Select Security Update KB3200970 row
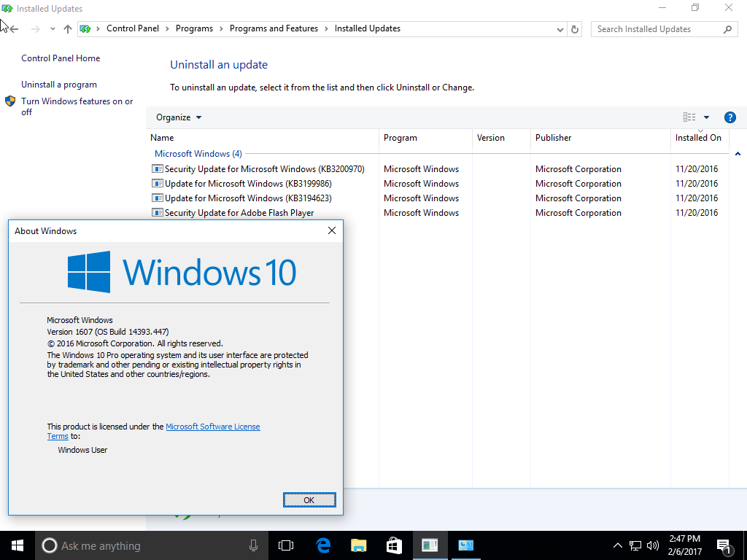The height and width of the screenshot is (560, 747). point(438,169)
